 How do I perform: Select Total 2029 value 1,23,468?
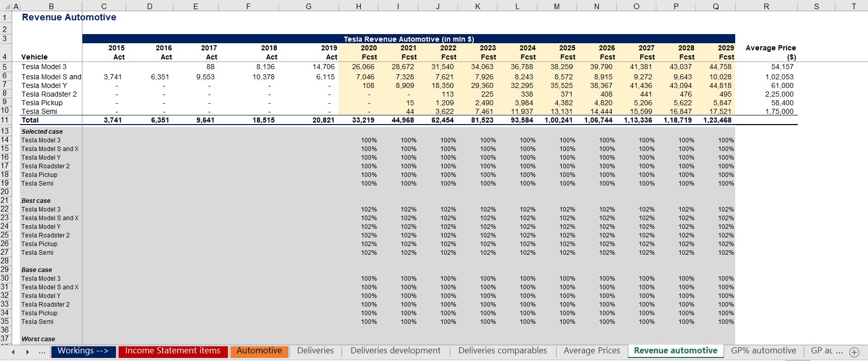[x=717, y=120]
